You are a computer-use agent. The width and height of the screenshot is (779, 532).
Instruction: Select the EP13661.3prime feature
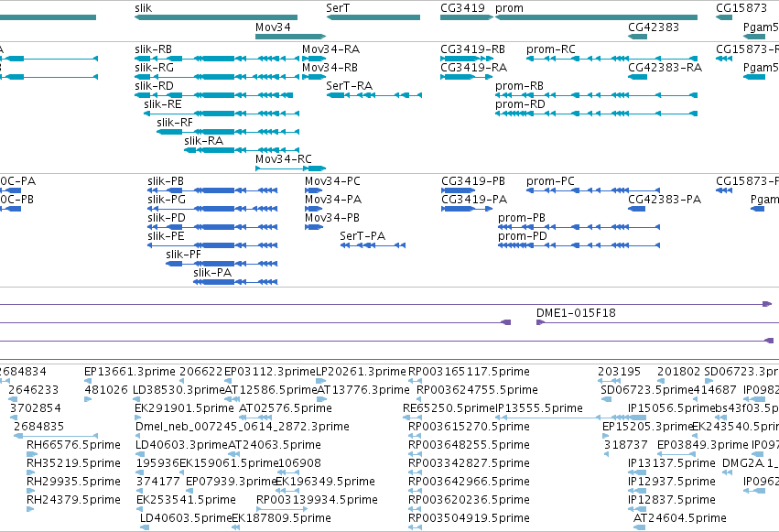(x=88, y=381)
